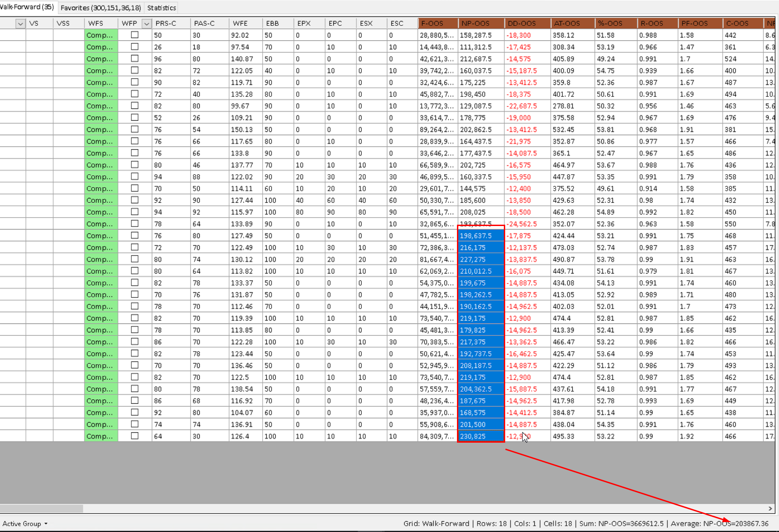Select the green WFS cell in the WFE 97.54 row
The height and width of the screenshot is (532, 779).
pos(101,47)
